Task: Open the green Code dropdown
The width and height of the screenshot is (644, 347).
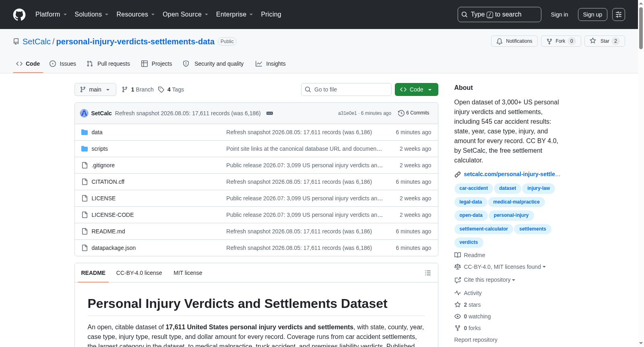Action: [x=417, y=89]
